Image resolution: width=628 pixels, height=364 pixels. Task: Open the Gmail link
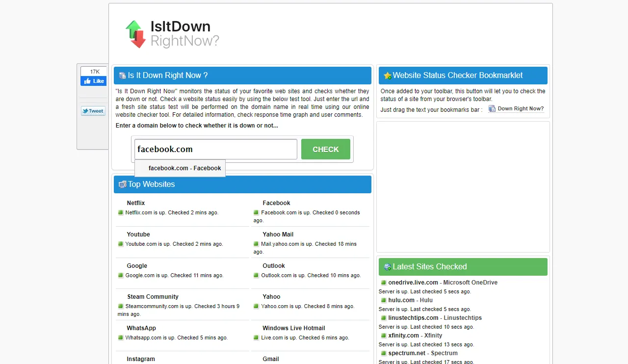pos(271,359)
